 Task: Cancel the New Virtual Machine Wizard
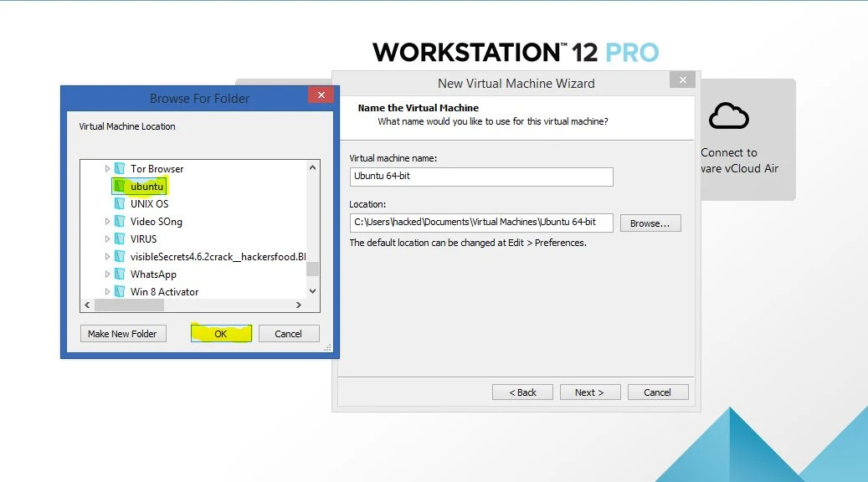click(658, 392)
